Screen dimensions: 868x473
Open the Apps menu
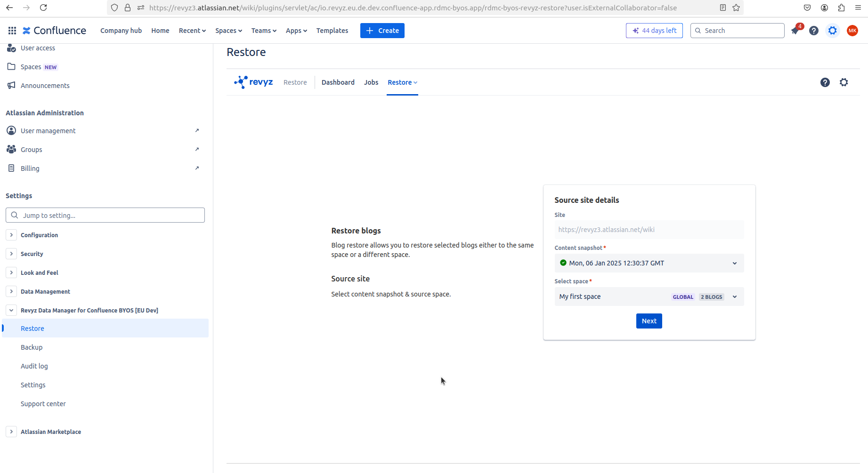click(x=296, y=31)
